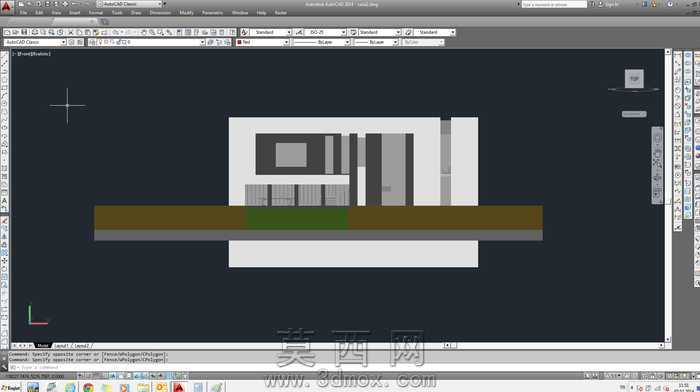Select the Circle tool in Draw toolbar

pos(4,104)
